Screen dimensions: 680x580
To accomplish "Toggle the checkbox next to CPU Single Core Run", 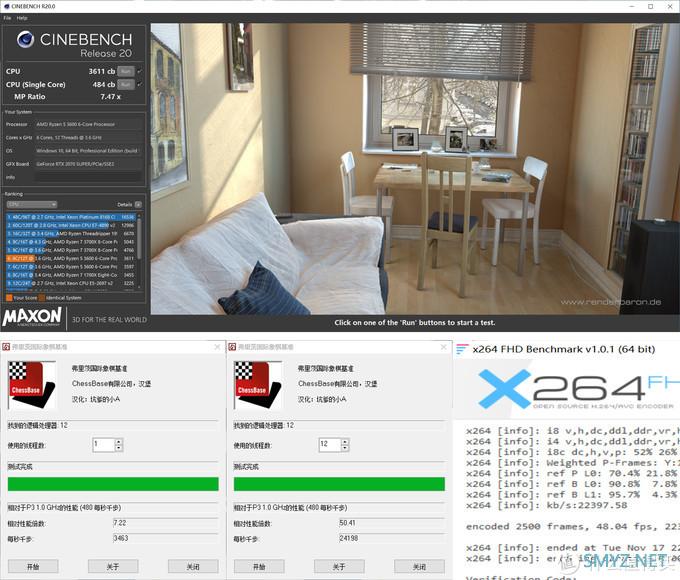I will coord(140,84).
